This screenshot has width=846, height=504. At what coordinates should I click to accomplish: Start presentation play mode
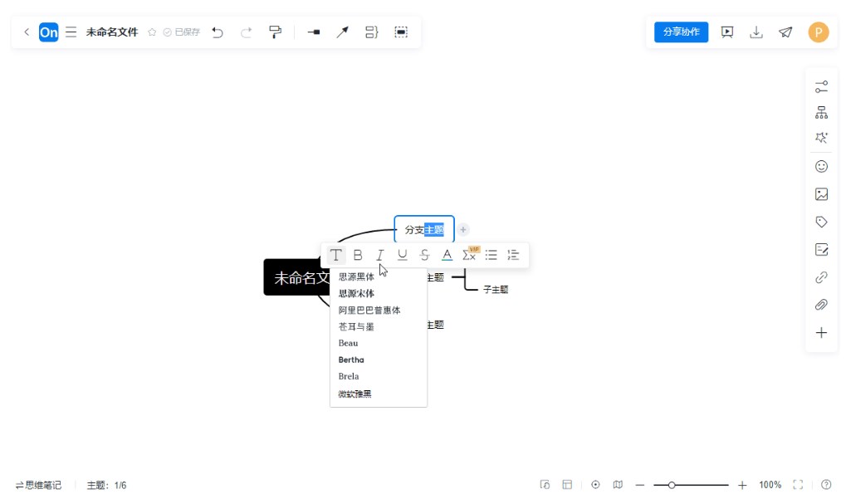pyautogui.click(x=727, y=32)
